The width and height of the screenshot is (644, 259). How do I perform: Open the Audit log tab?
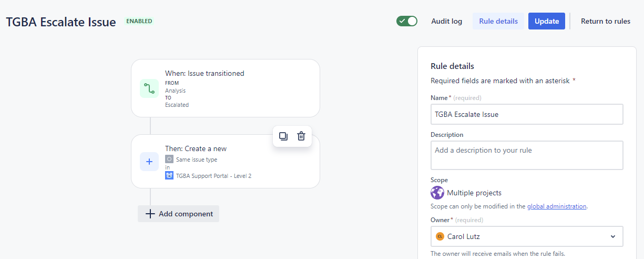click(x=446, y=21)
